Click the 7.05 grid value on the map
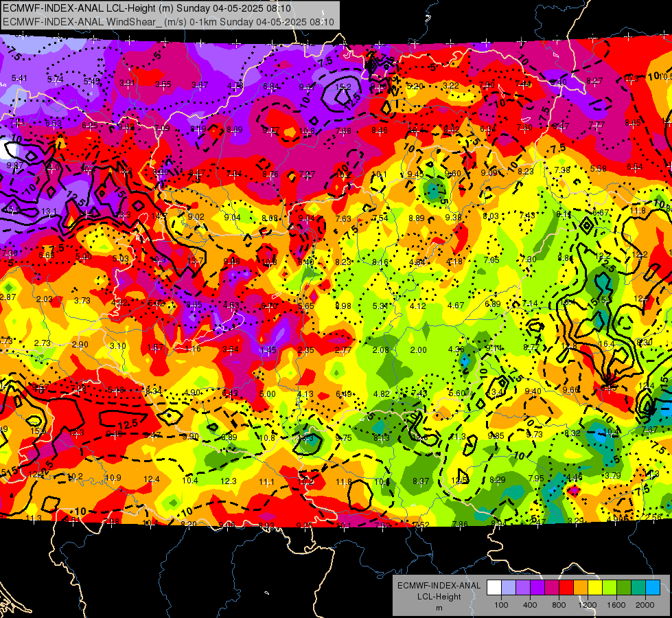This screenshot has width=672, height=618. click(491, 260)
